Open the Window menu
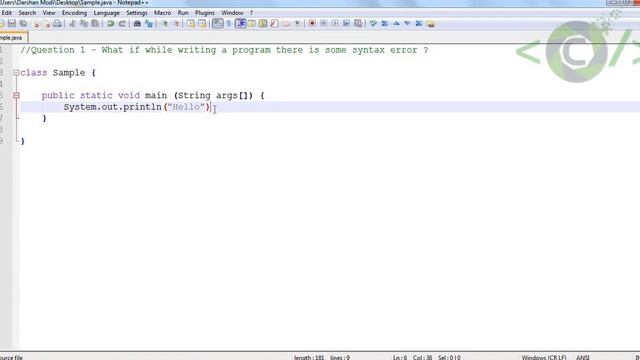 (232, 13)
